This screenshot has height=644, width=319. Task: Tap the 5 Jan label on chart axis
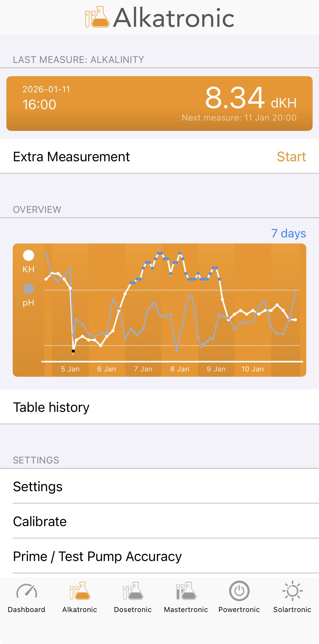tap(70, 369)
